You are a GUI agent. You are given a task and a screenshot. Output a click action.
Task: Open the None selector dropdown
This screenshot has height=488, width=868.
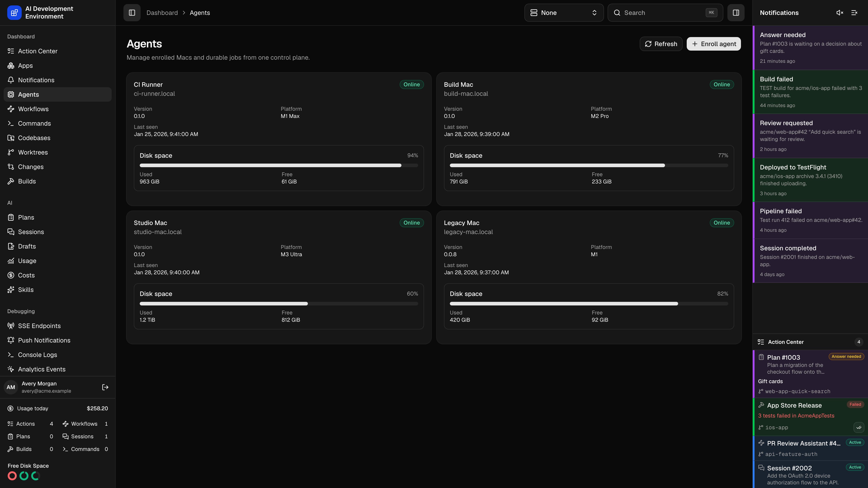pos(564,12)
